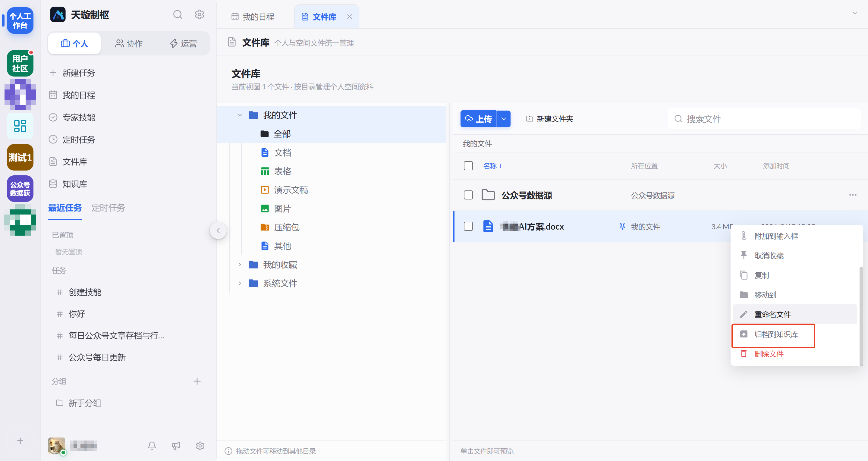Open the notification bell icon
Image resolution: width=868 pixels, height=461 pixels.
tap(152, 446)
